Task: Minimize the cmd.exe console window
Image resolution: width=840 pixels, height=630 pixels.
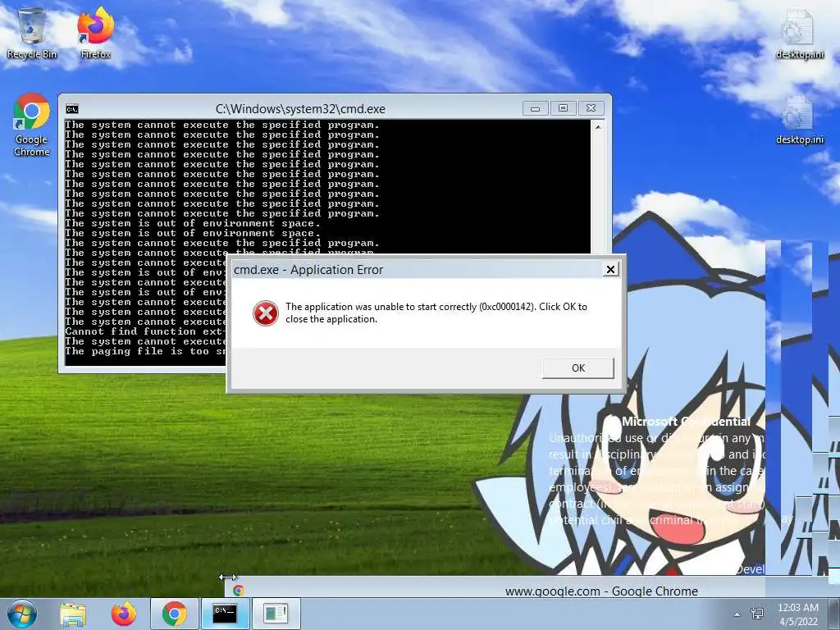Action: coord(535,108)
